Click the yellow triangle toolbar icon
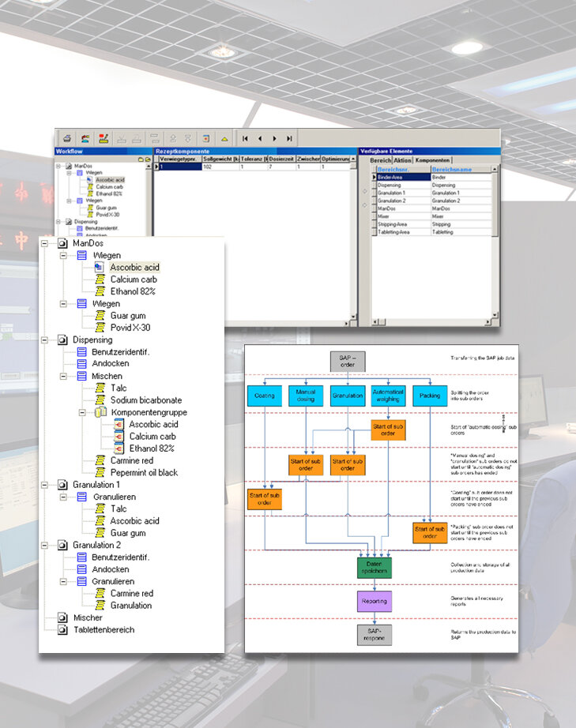576x728 pixels. point(224,138)
